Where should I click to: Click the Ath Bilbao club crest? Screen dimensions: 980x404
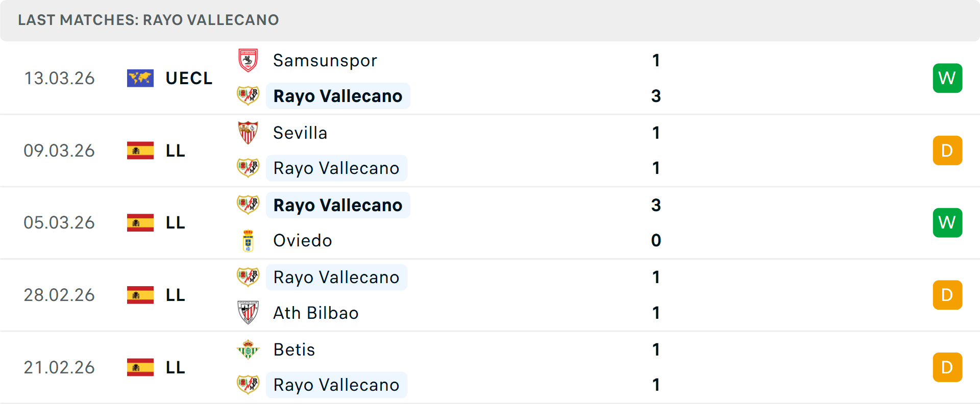[248, 313]
